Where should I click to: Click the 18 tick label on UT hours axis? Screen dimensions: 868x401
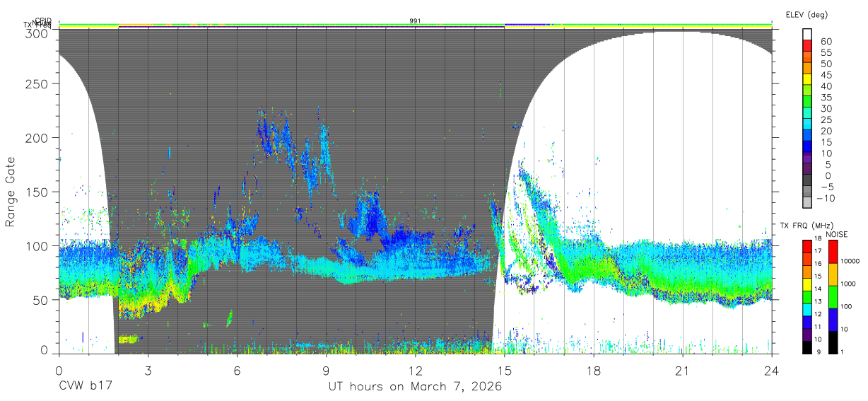coord(594,370)
